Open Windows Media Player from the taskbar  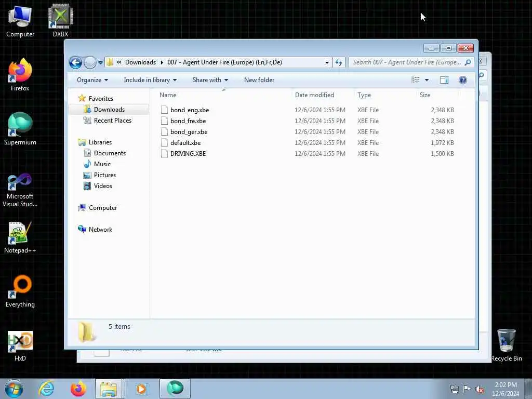pyautogui.click(x=141, y=389)
